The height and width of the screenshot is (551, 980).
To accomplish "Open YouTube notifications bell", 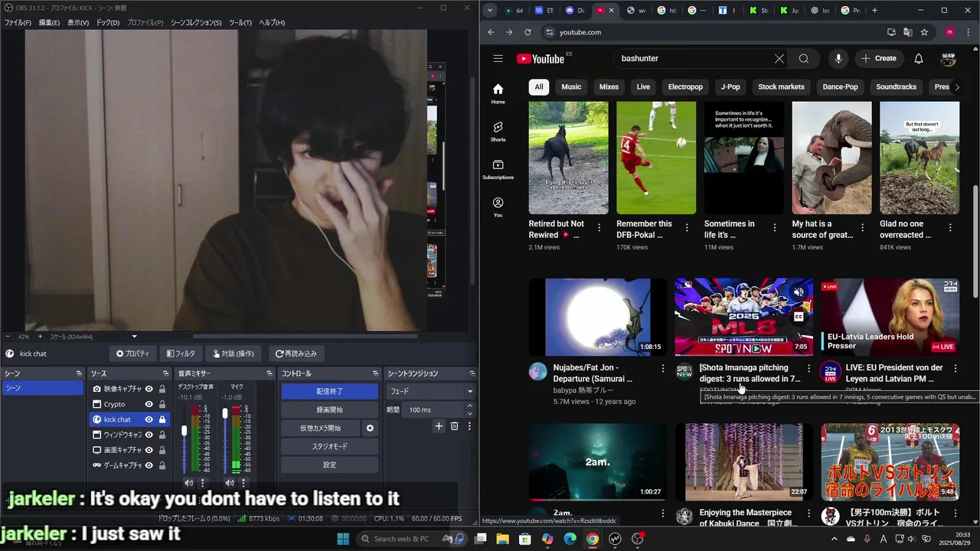I will (919, 58).
